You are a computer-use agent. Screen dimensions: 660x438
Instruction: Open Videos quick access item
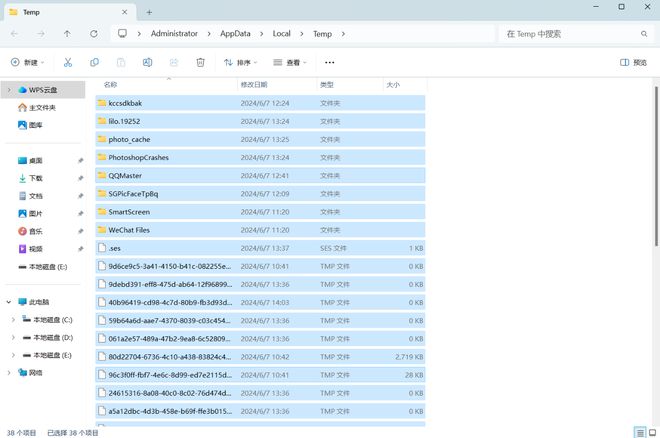pyautogui.click(x=35, y=249)
